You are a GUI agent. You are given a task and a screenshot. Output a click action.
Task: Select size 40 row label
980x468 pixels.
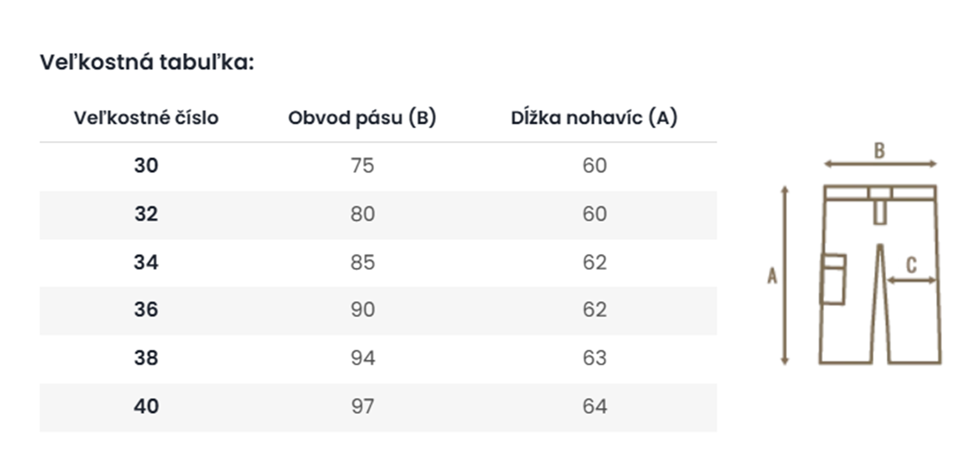click(x=146, y=406)
